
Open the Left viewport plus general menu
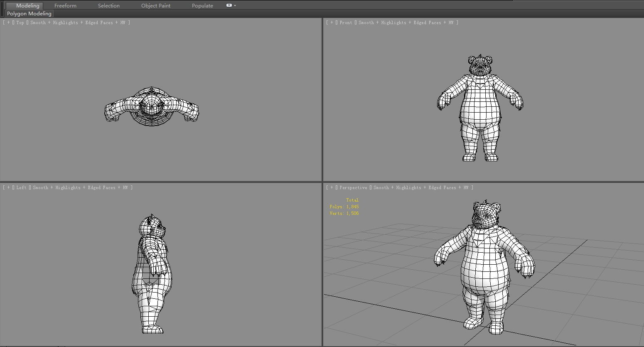click(8, 188)
